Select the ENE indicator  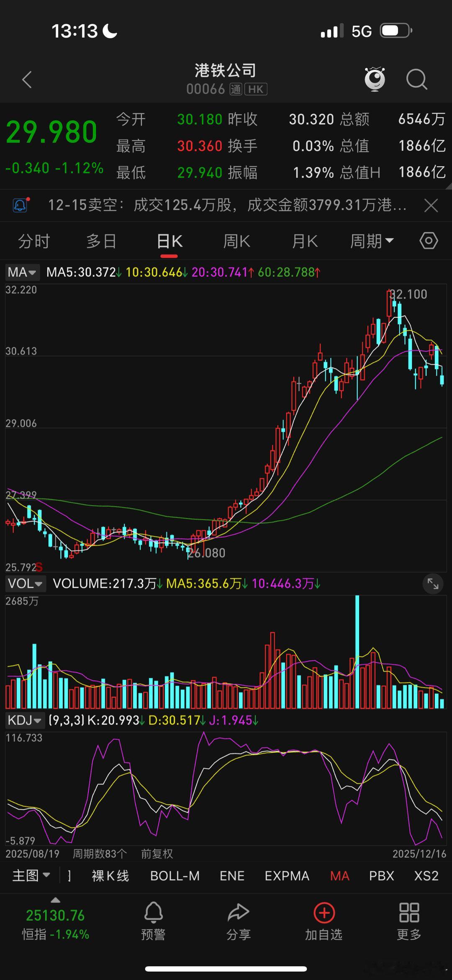coord(232,875)
